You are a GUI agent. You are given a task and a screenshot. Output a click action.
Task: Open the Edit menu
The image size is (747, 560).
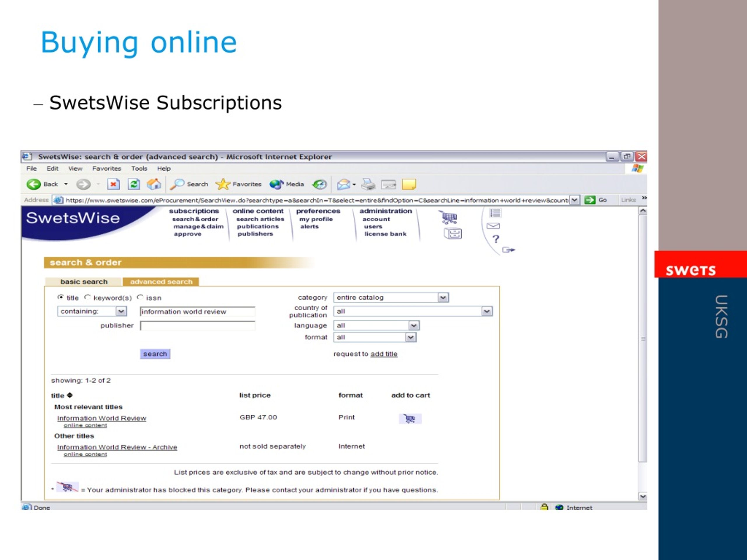click(52, 169)
